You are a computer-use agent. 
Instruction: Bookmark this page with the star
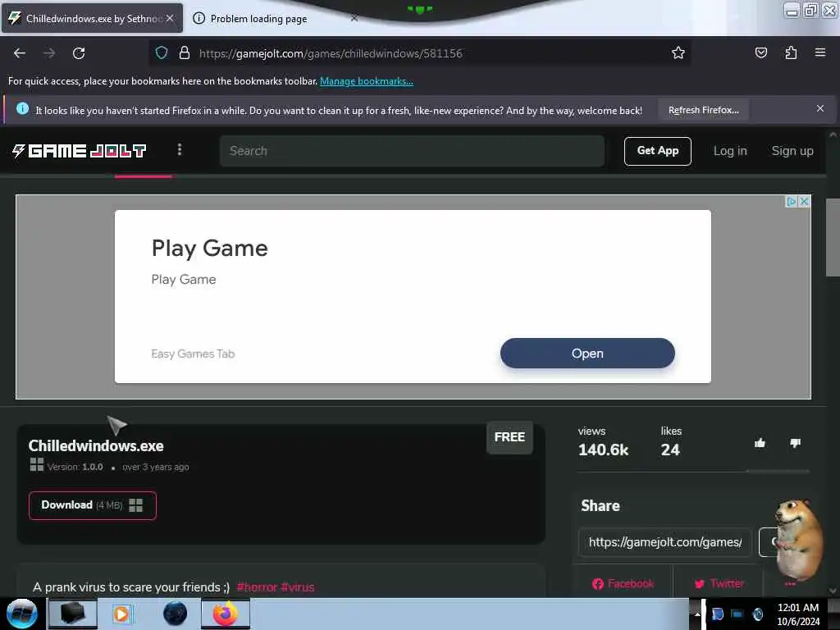tap(678, 52)
